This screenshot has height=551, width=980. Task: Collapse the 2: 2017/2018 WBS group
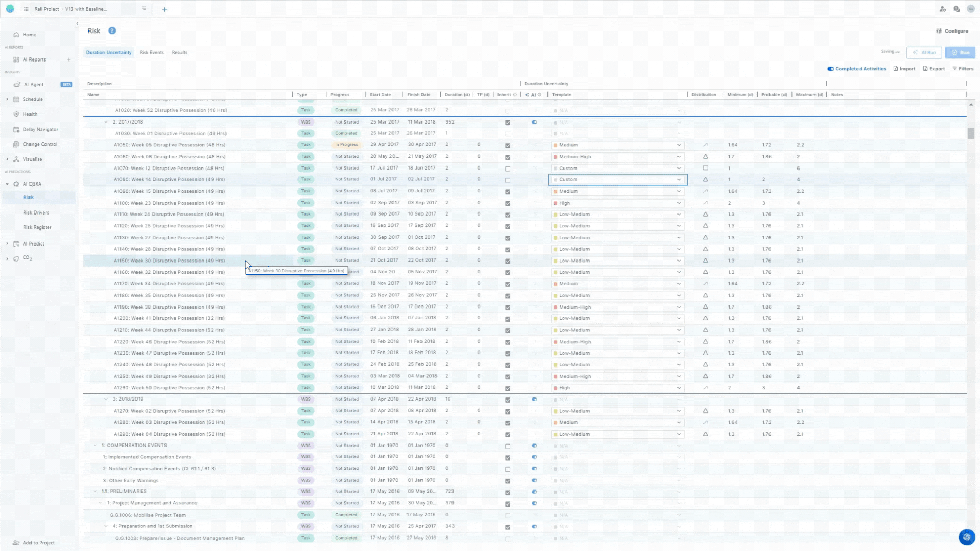tap(106, 122)
